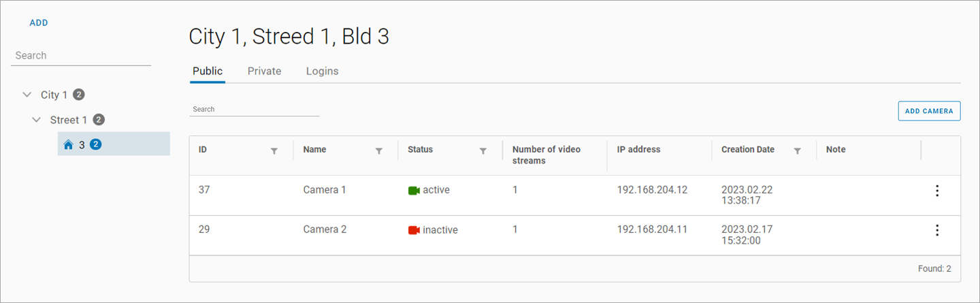Collapse the Street 1 tree node
This screenshot has width=980, height=303.
pos(37,120)
